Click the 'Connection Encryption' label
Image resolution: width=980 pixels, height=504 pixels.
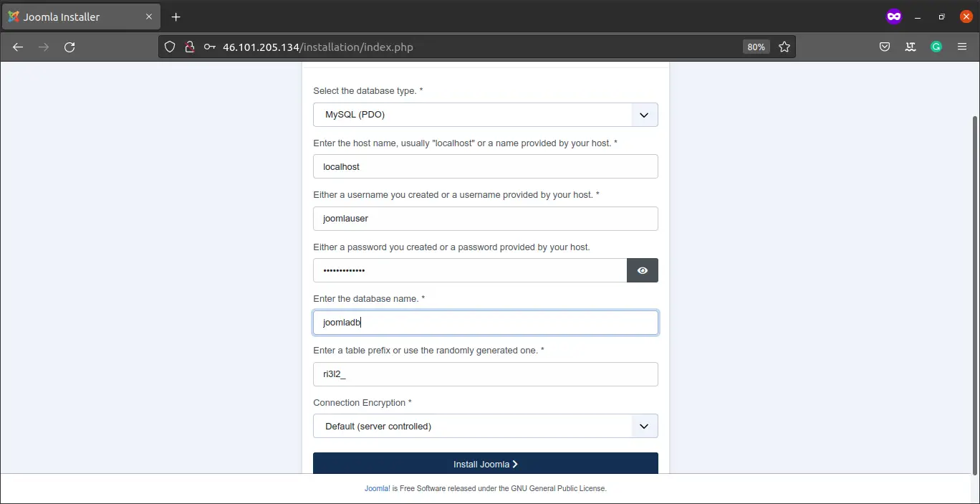click(362, 402)
